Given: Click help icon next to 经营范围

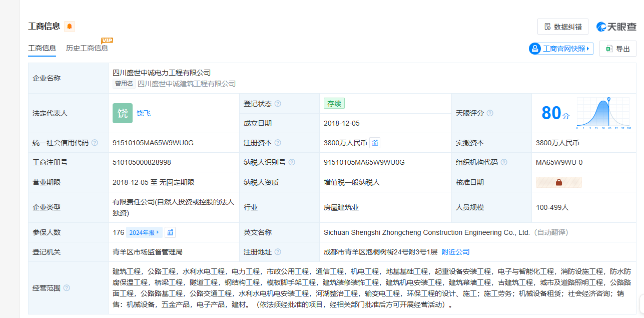Looking at the screenshot, I should point(67,288).
